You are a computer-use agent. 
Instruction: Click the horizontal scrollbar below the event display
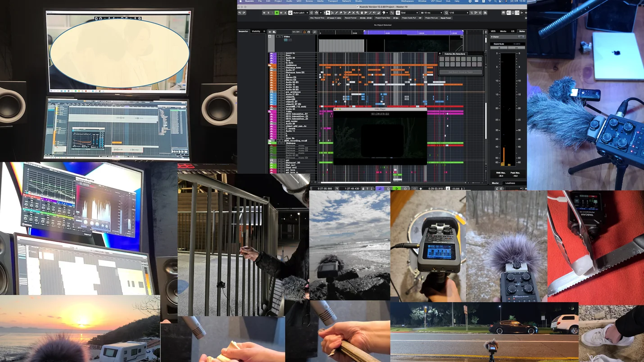(x=356, y=183)
